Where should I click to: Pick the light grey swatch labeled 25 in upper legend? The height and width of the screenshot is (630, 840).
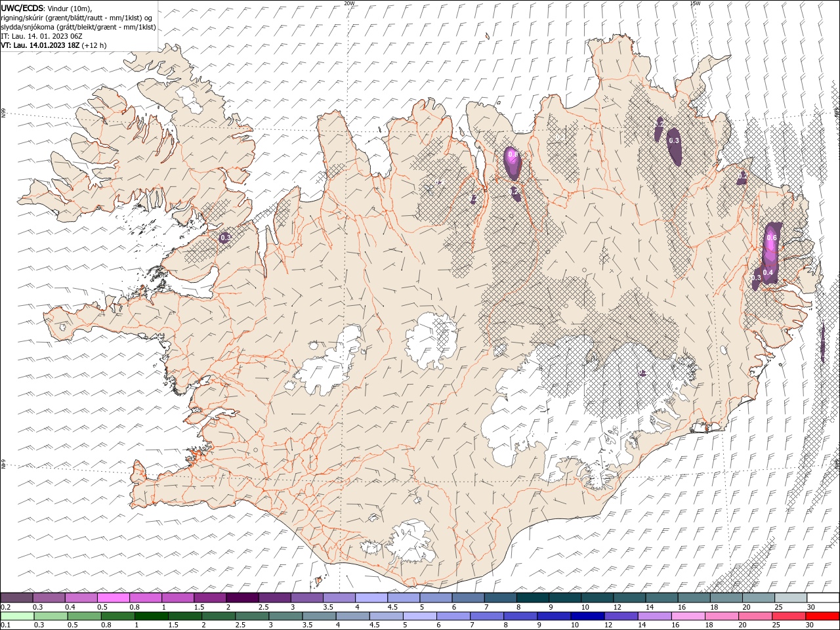point(791,598)
